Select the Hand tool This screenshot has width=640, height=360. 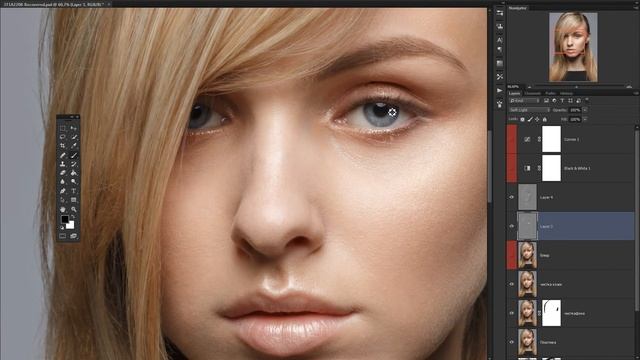pos(63,209)
